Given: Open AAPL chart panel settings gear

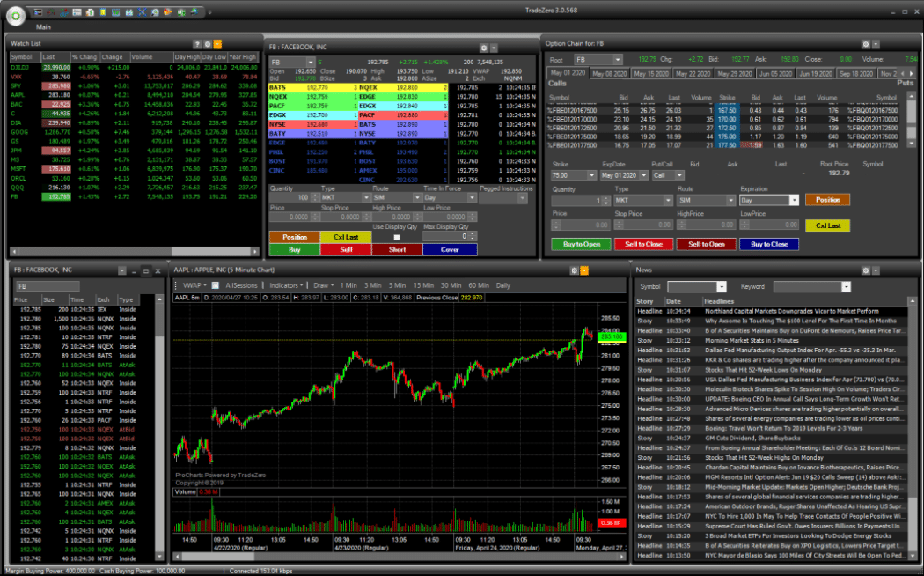Looking at the screenshot, I should point(574,270).
